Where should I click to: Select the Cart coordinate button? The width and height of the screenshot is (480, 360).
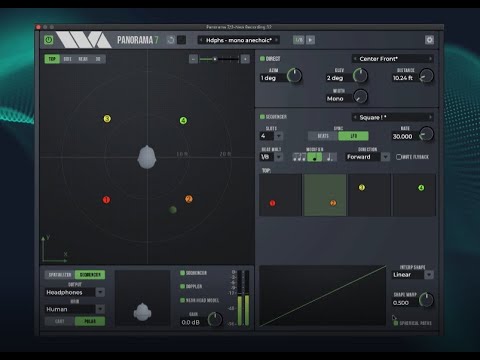click(60, 321)
